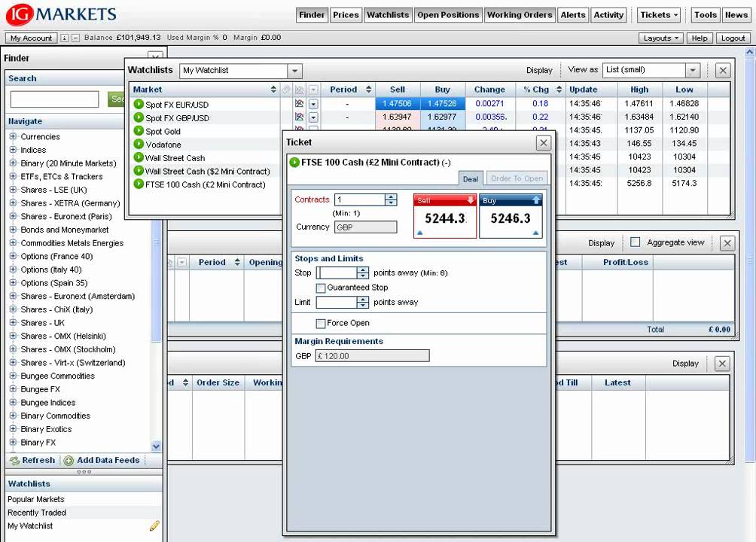Tick the Force Open checkbox
756x542 pixels.
pos(321,323)
